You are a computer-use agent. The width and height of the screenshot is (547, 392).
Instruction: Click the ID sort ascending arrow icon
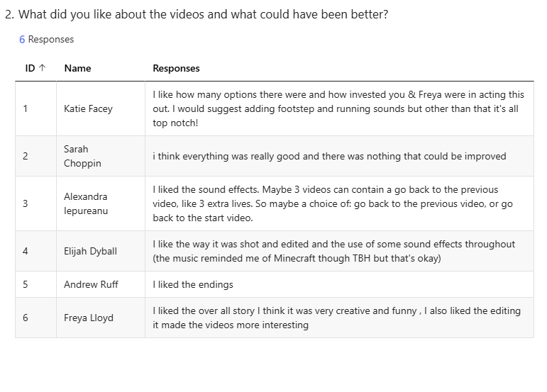coord(42,68)
